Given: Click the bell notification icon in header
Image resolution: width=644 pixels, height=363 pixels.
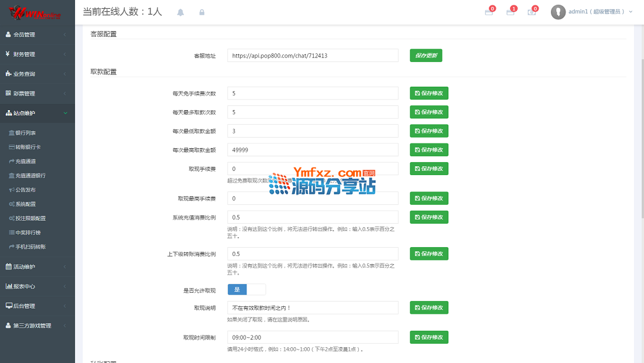Looking at the screenshot, I should tap(180, 12).
